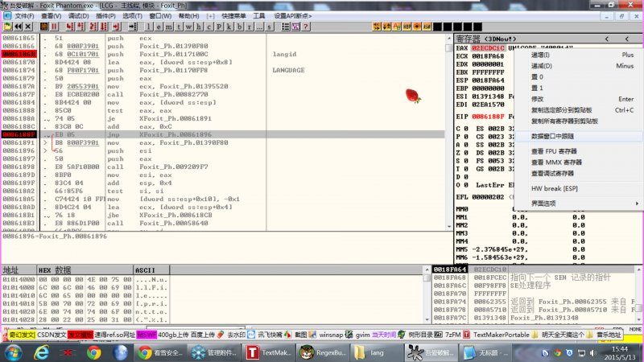The height and width of the screenshot is (362, 644).
Task: Open Executable modules 'e' button
Action: click(x=159, y=27)
